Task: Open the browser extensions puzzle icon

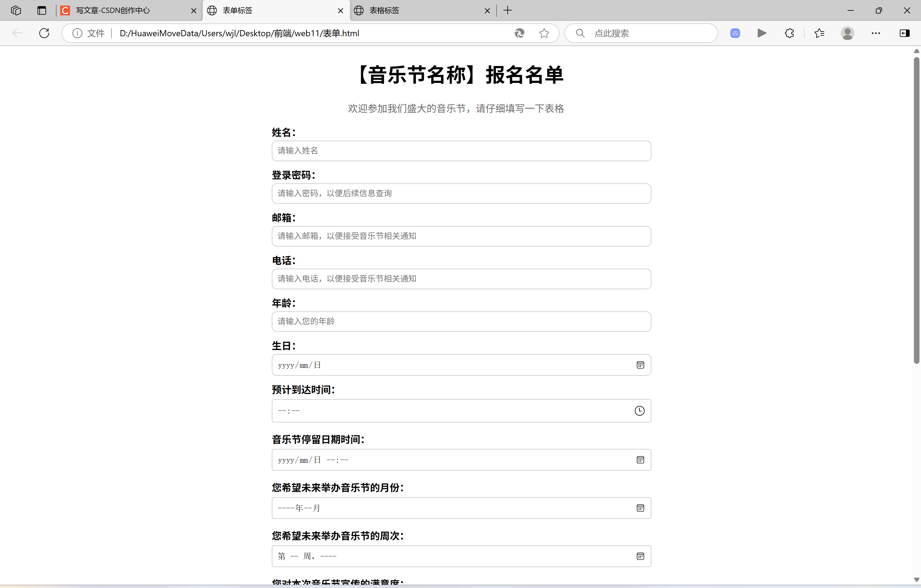Action: pyautogui.click(x=789, y=33)
